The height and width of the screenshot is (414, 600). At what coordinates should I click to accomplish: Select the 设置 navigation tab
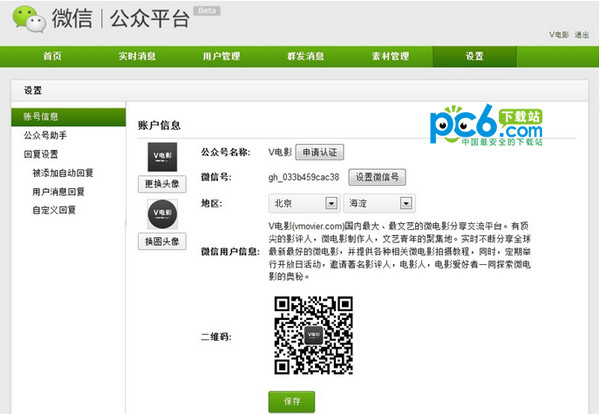[475, 56]
